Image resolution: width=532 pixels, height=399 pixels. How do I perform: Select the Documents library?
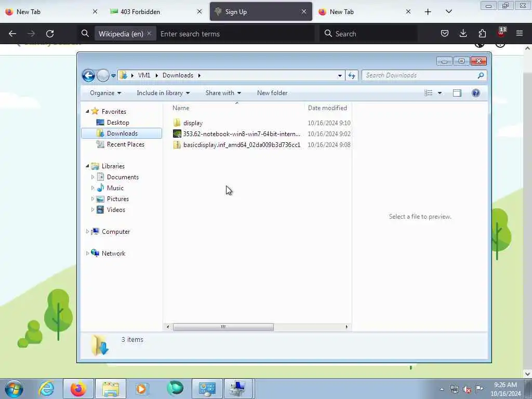[123, 177]
